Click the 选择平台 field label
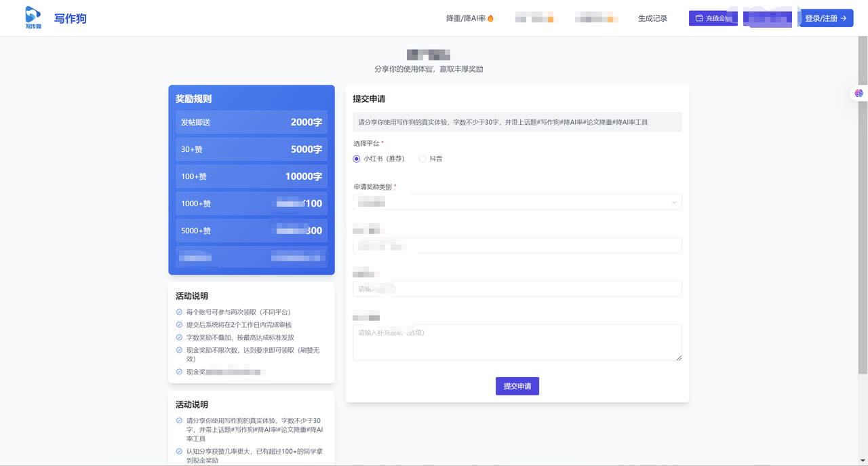The width and height of the screenshot is (868, 466). [x=367, y=143]
